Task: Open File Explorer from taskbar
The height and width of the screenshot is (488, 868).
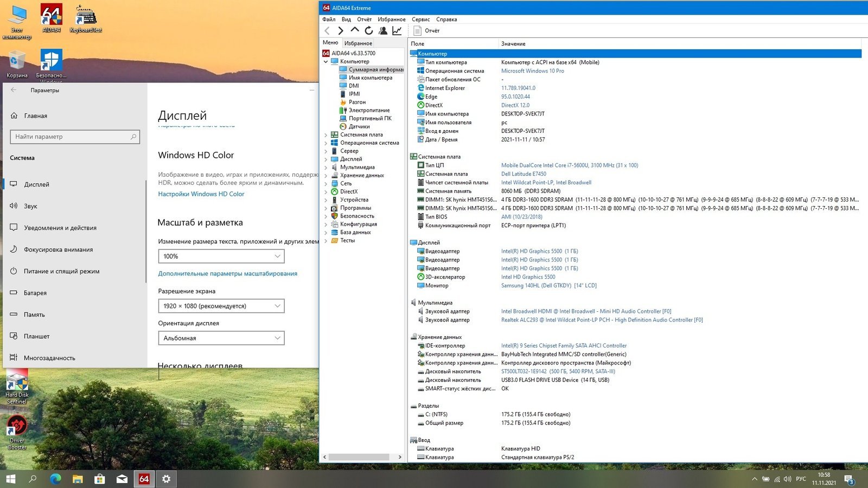Action: pyautogui.click(x=78, y=479)
